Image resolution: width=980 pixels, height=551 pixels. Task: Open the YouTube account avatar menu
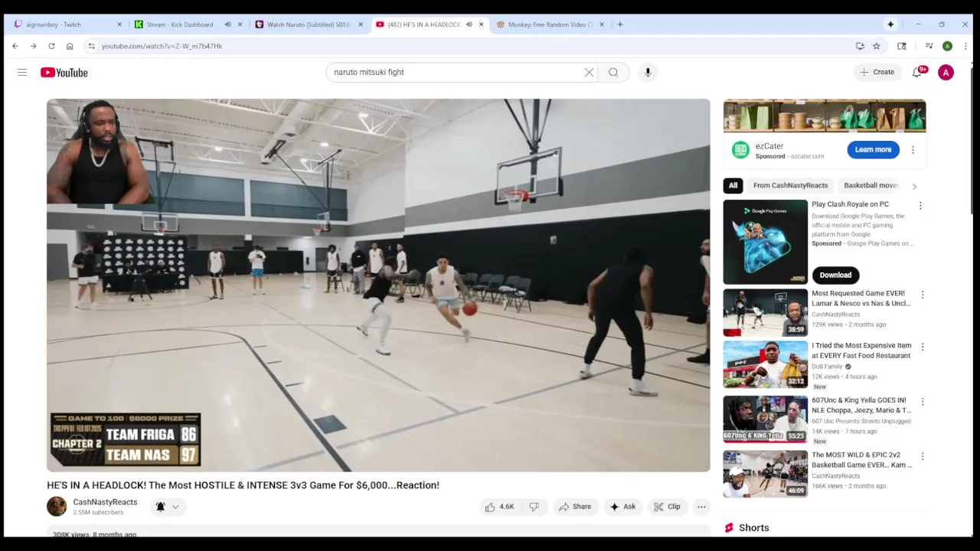pos(946,72)
